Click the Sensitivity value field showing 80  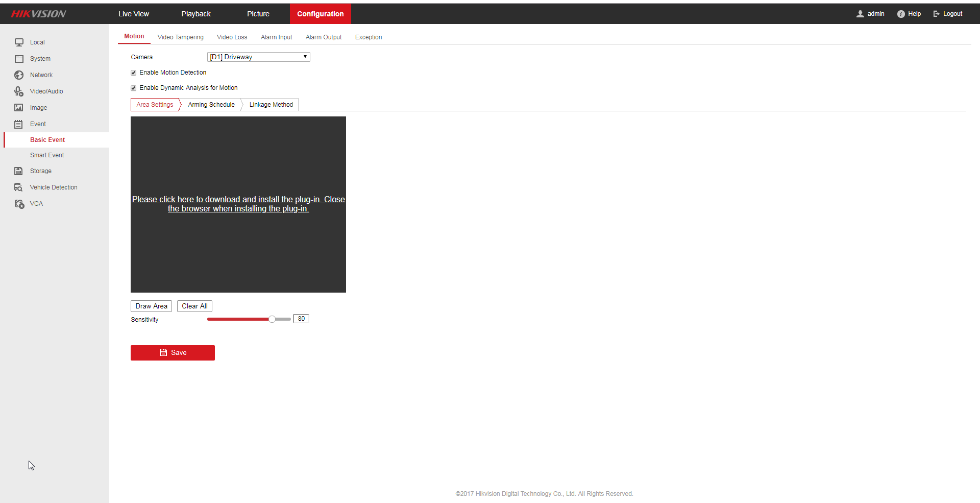[x=301, y=319]
